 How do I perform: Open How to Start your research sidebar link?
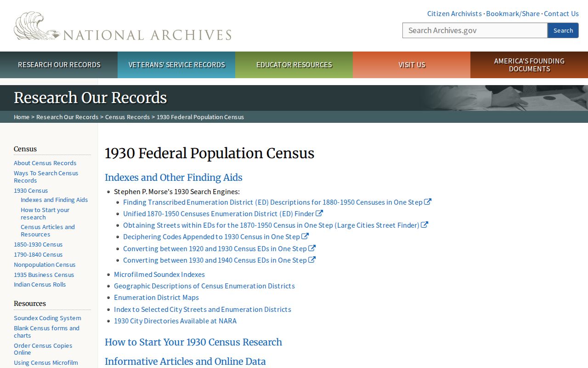tap(45, 213)
